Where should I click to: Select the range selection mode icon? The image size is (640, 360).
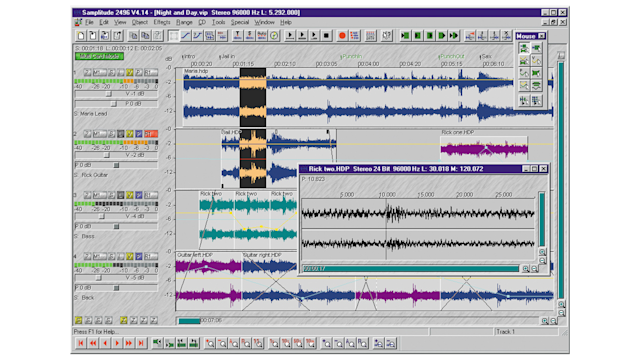coord(173,36)
